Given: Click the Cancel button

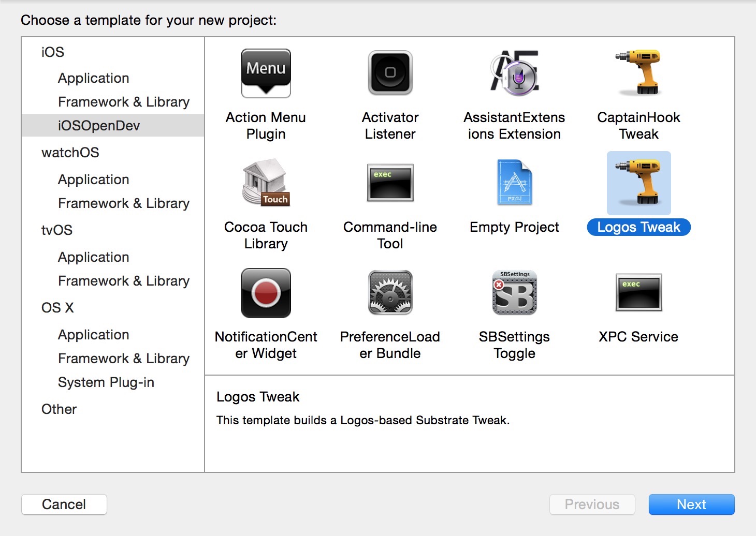Looking at the screenshot, I should point(64,504).
